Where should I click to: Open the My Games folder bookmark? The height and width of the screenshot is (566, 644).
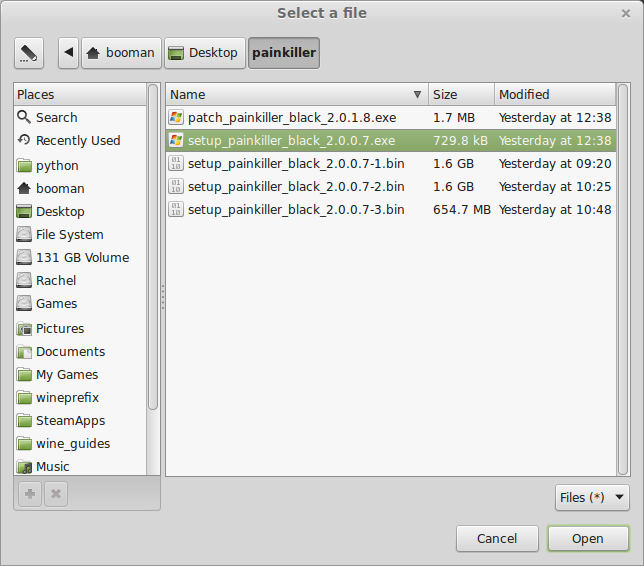click(80, 375)
